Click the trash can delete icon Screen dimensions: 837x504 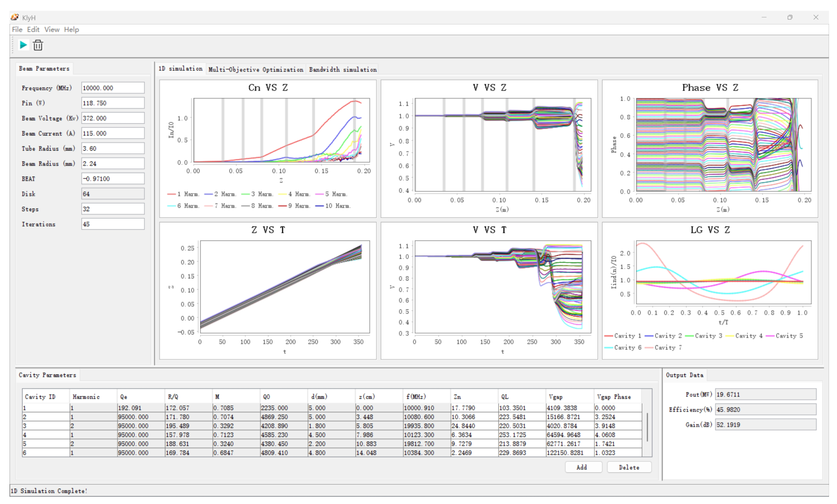(38, 45)
